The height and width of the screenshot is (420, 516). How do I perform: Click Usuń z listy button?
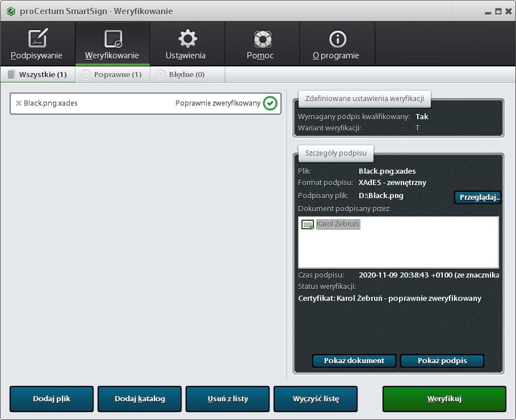tap(228, 399)
